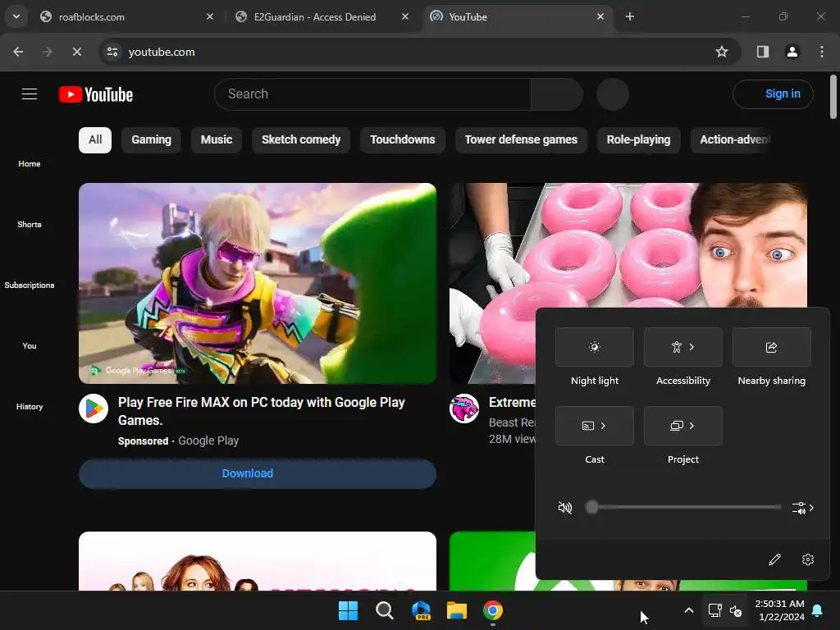Open the taskbar clock and date
The image size is (840, 630).
(779, 610)
